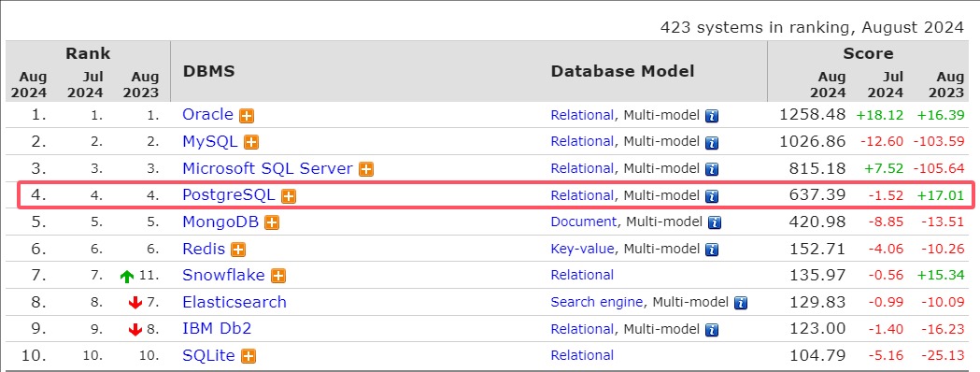
Task: Click the orange plus icon beside PostgreSQL
Action: (x=288, y=196)
